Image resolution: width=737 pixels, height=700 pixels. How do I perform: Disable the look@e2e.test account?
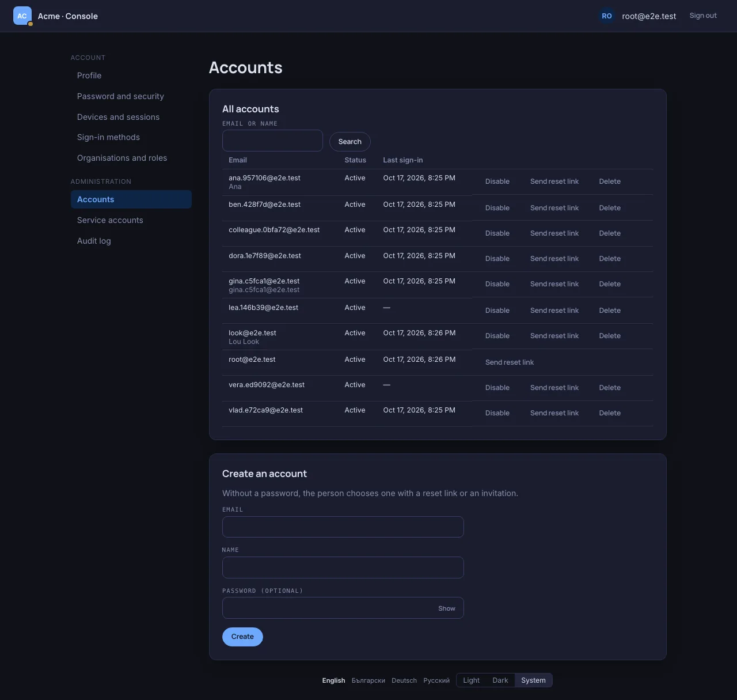(x=497, y=336)
